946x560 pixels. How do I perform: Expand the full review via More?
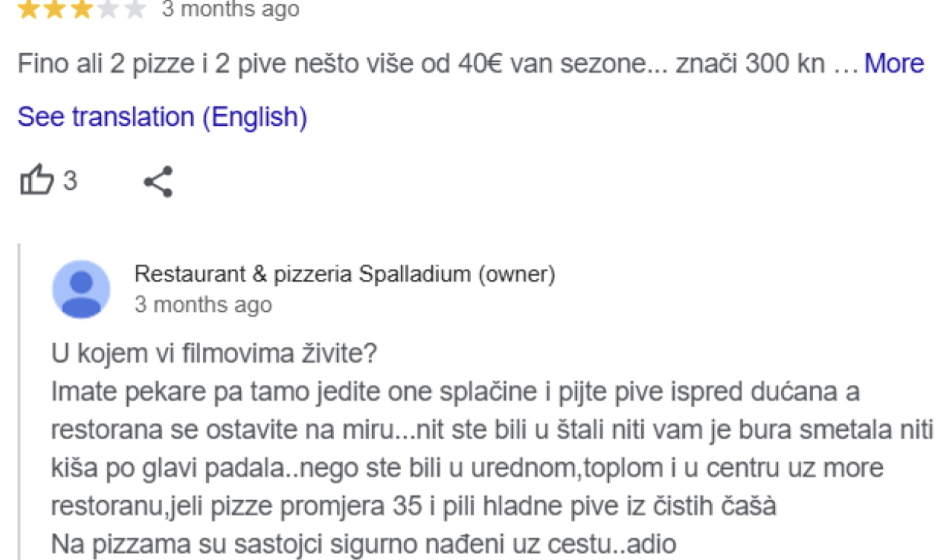coord(894,63)
